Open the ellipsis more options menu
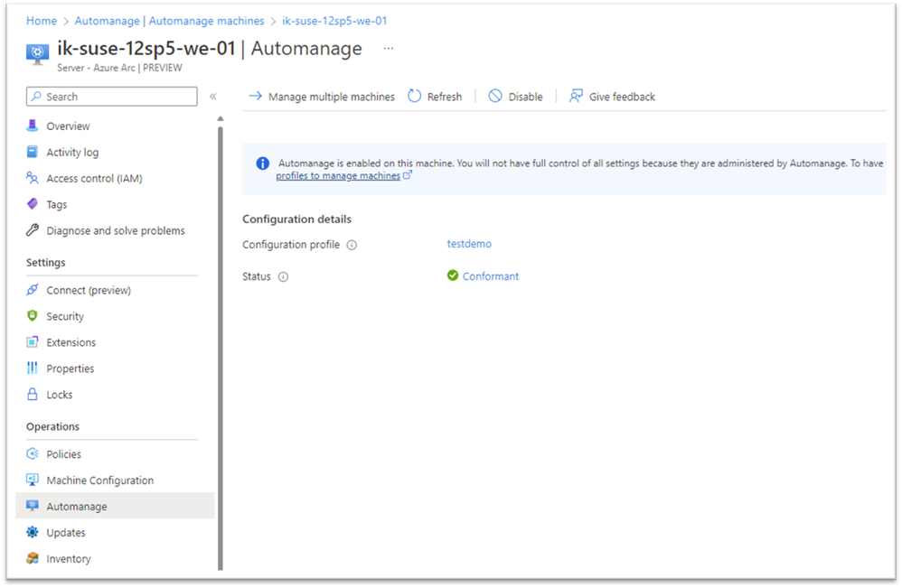The height and width of the screenshot is (588, 902). pyautogui.click(x=389, y=48)
